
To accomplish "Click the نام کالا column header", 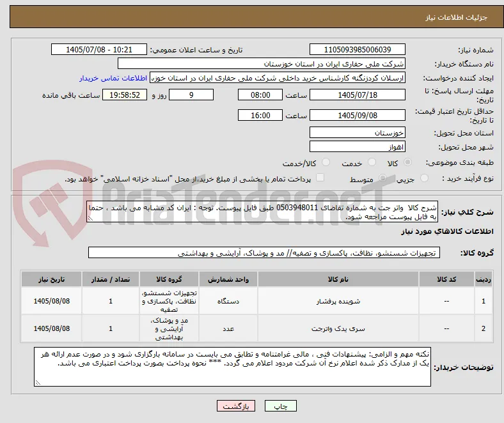I will point(338,279).
